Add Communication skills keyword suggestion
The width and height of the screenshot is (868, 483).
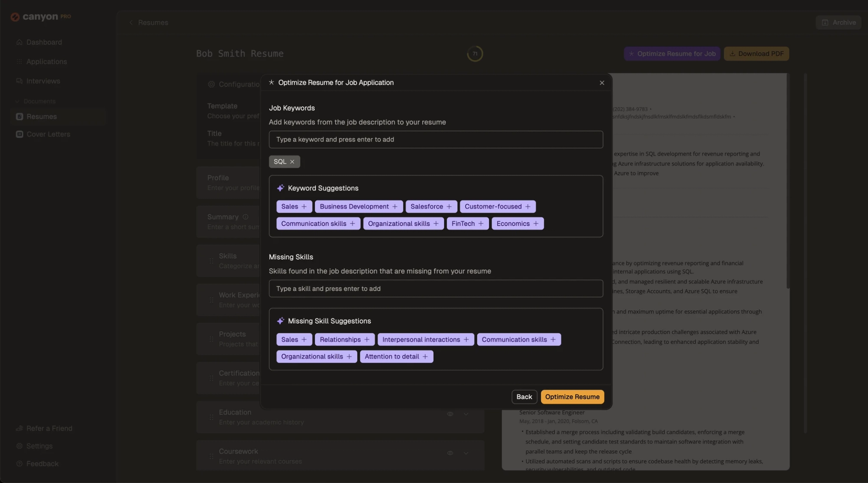(318, 224)
